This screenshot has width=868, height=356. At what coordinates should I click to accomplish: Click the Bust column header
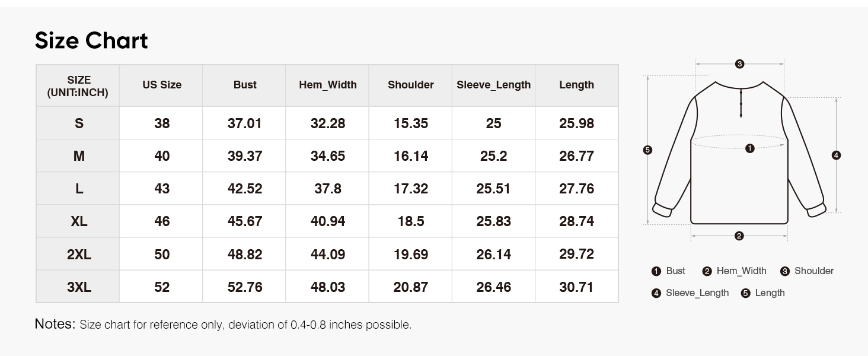tap(245, 85)
